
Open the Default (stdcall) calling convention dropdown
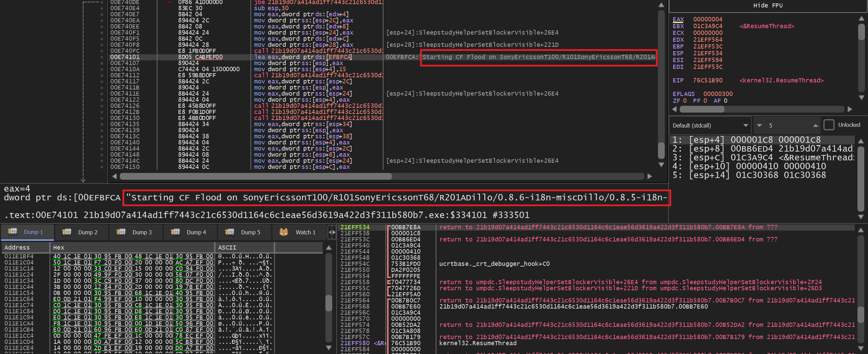click(710, 125)
